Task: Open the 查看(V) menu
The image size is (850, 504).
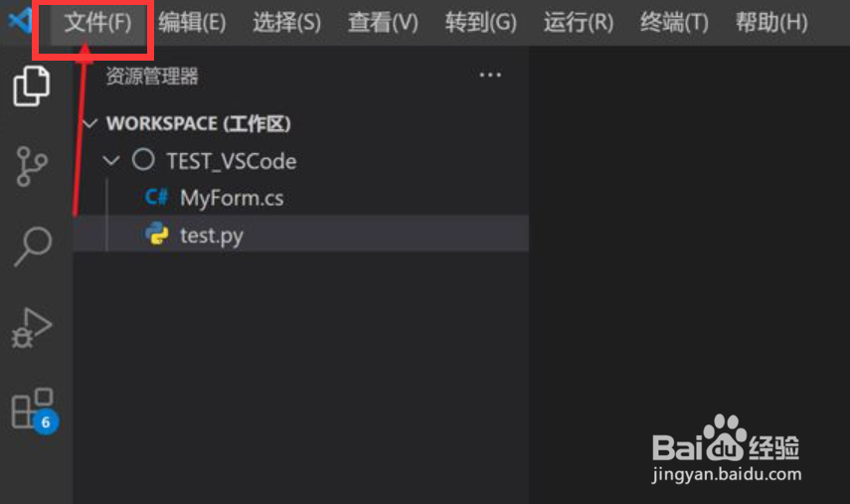Action: click(x=383, y=23)
